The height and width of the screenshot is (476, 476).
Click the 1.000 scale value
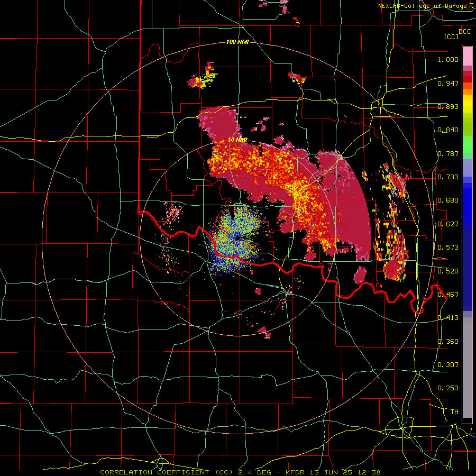pos(448,59)
